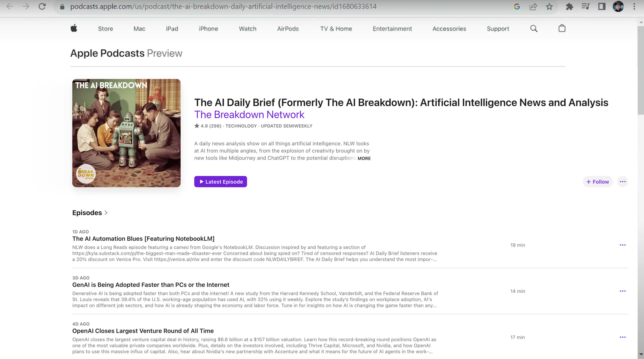Expand podcast description with MORE
This screenshot has height=359, width=644.
364,158
